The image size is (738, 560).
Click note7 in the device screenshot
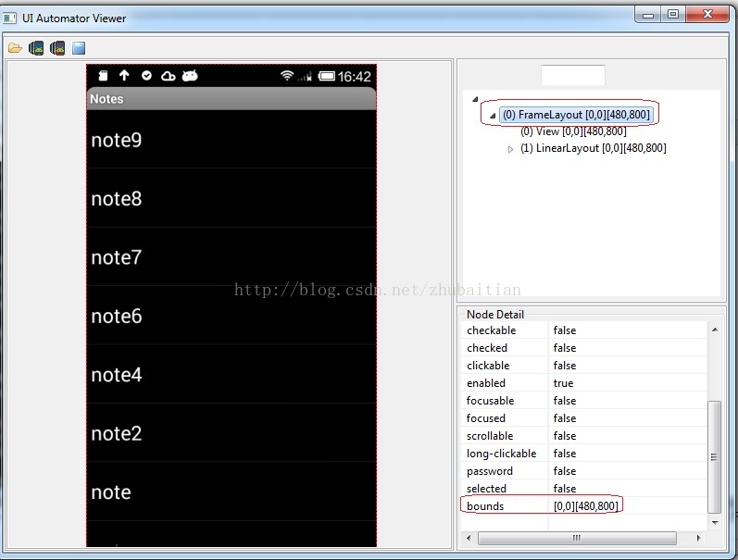[231, 257]
